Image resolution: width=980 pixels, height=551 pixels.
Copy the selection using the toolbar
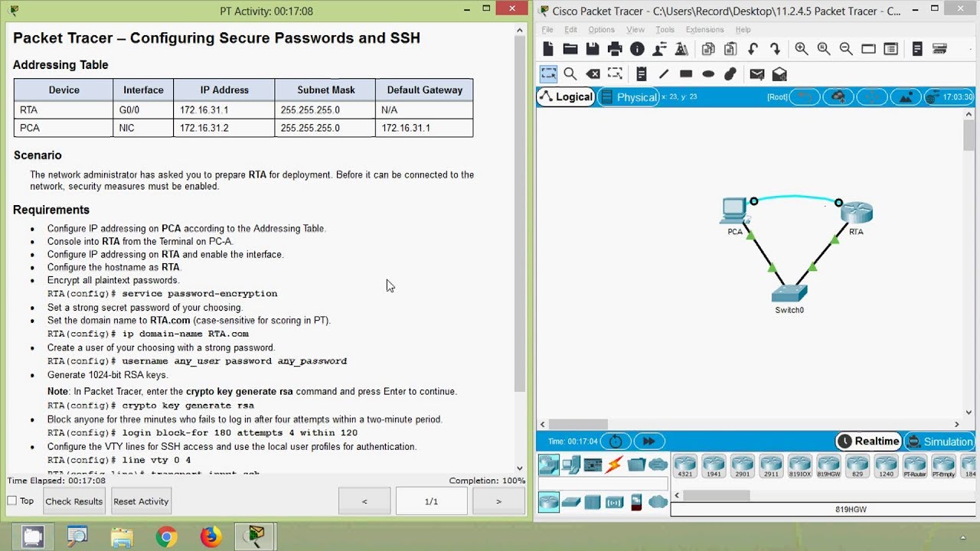708,49
